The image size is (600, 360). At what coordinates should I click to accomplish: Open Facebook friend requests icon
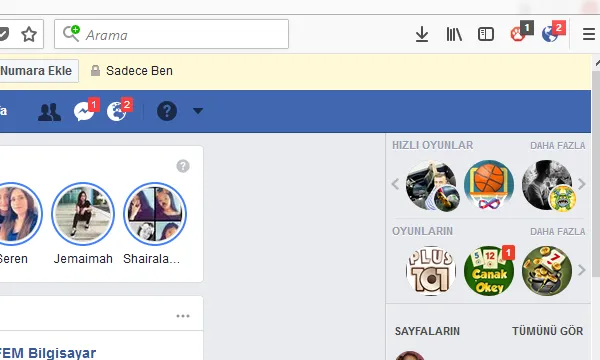coord(49,112)
